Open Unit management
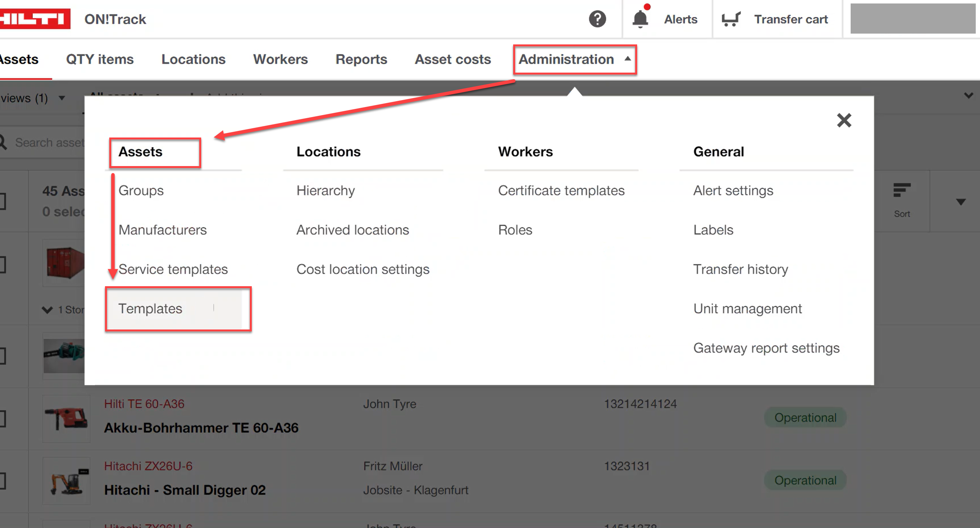The image size is (980, 528). (748, 309)
